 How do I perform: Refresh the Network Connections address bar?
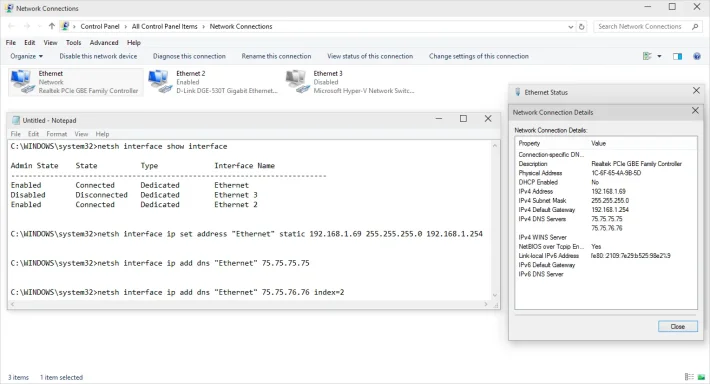(581, 27)
